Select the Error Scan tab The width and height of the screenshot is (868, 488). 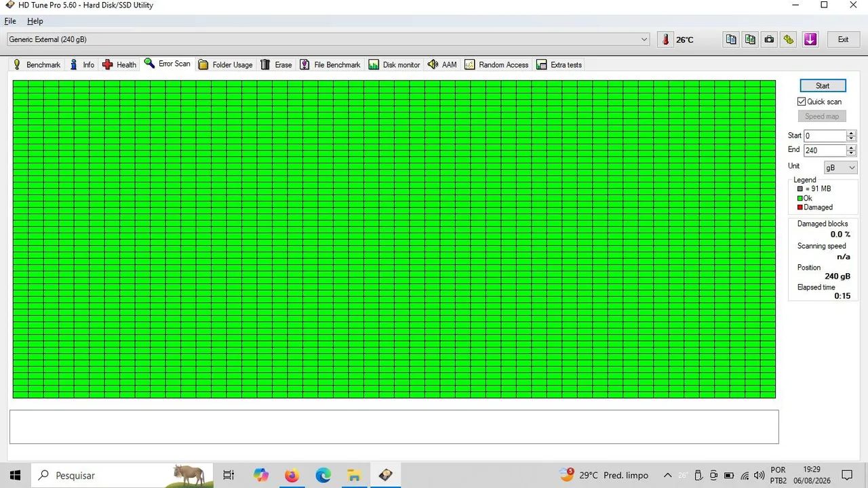(x=167, y=64)
